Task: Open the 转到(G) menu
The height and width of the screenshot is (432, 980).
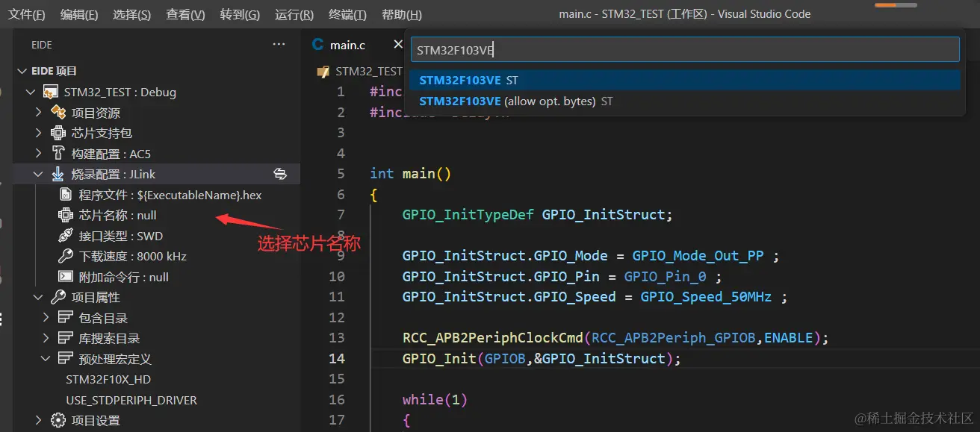Action: (240, 14)
